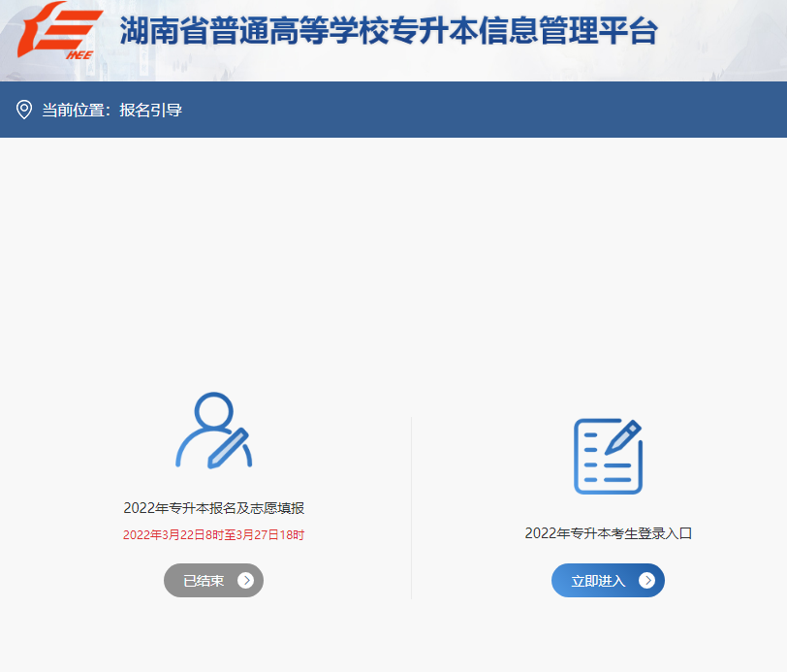Click the arrow circle inside 已结束 button
The width and height of the screenshot is (787, 672).
tap(245, 581)
